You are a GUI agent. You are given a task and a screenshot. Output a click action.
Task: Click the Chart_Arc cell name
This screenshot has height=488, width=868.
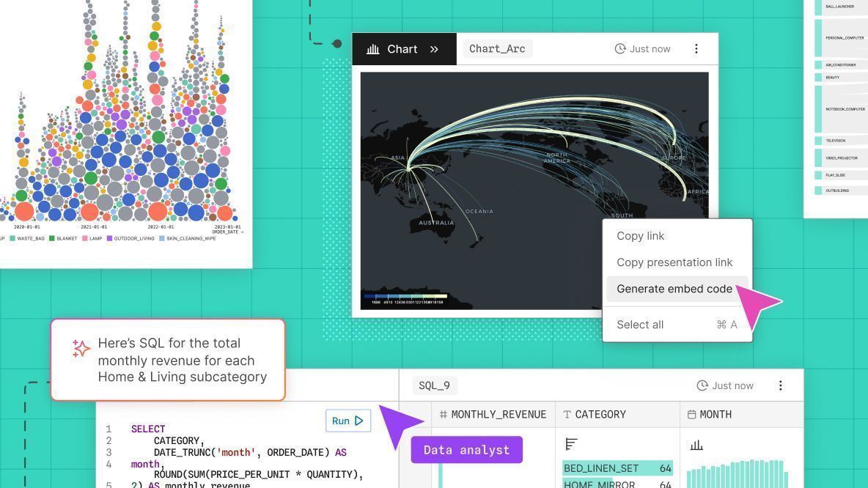[x=497, y=48]
